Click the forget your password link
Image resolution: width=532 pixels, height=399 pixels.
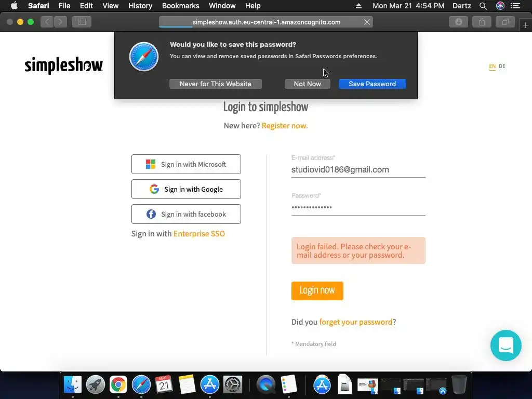(355, 322)
